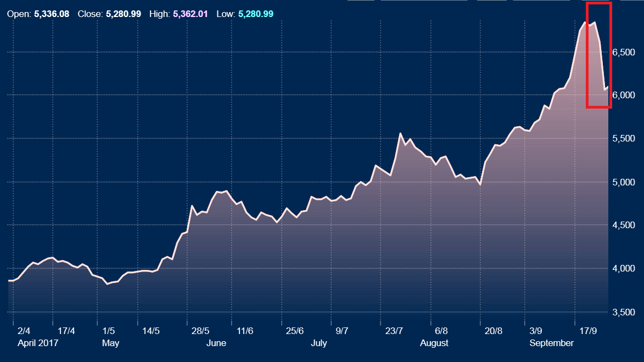The height and width of the screenshot is (362, 644).
Task: Select the 23/7 date tick label
Action: (394, 331)
